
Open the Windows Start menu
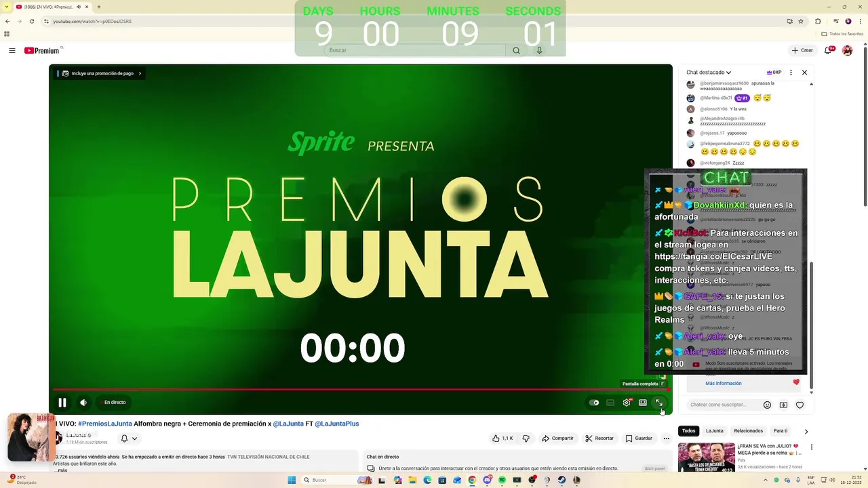tap(292, 480)
